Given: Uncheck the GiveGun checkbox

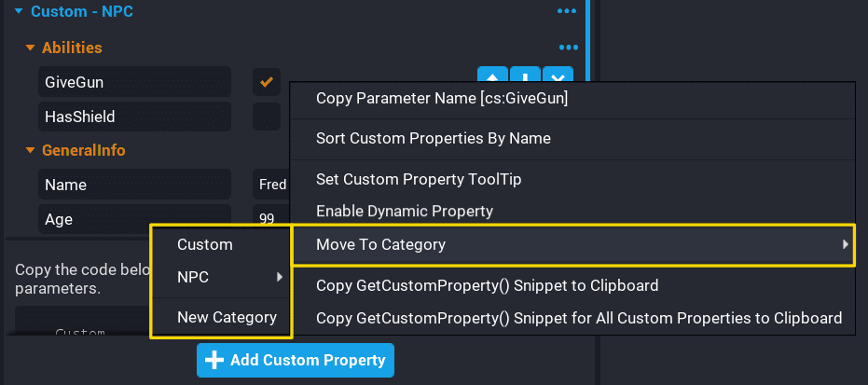Looking at the screenshot, I should tap(267, 82).
